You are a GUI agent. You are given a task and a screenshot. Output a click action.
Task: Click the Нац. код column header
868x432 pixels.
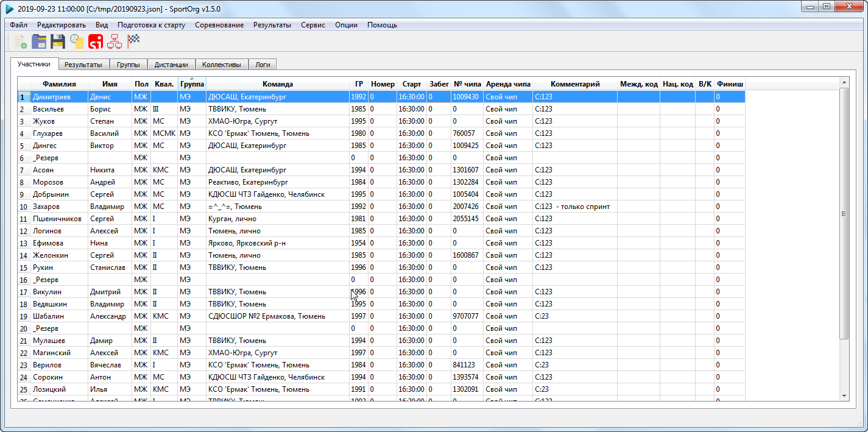click(x=678, y=84)
